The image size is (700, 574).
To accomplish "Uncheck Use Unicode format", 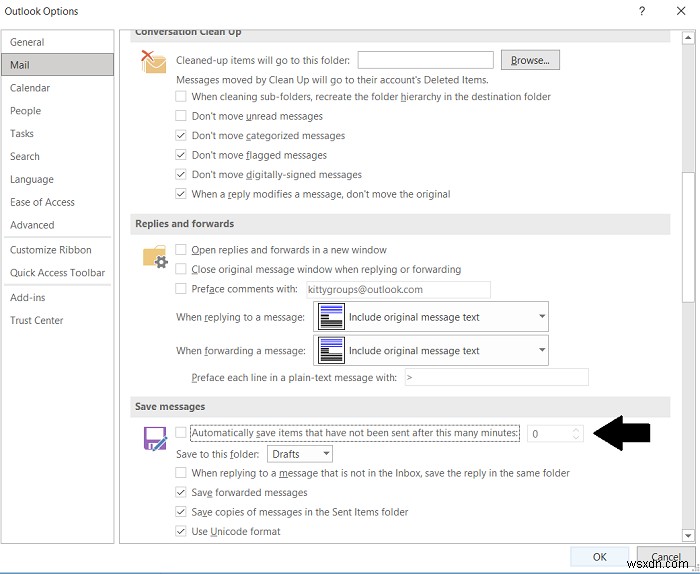I will [x=180, y=531].
